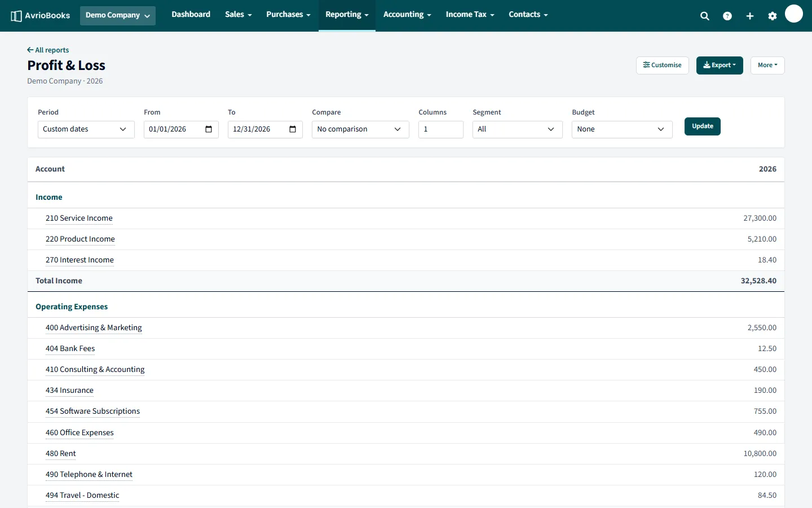Focus the From date field
Viewport: 812px width, 508px height.
point(181,129)
